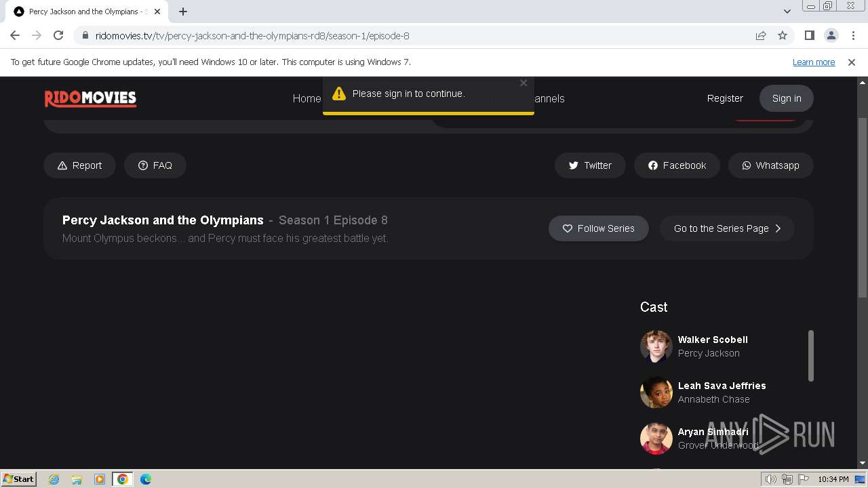This screenshot has width=868, height=488.
Task: Click the Twitter bird icon
Action: coord(574,165)
